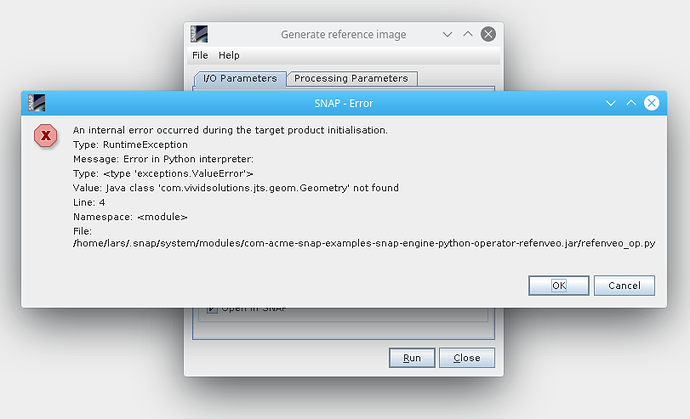Click the 'Value: Java class ... not found' line
The image size is (690, 419).
[236, 188]
